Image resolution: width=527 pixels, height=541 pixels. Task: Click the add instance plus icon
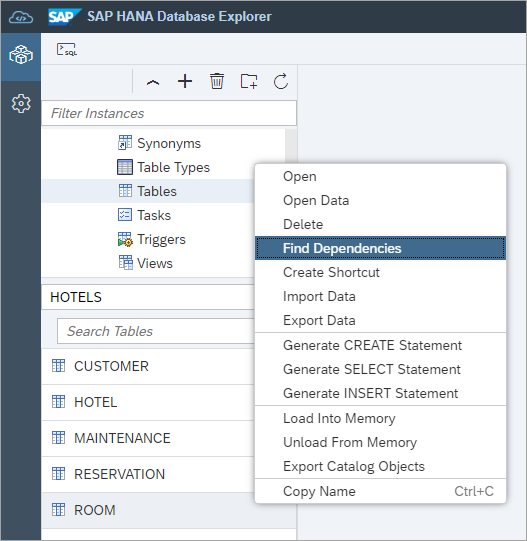pos(185,81)
